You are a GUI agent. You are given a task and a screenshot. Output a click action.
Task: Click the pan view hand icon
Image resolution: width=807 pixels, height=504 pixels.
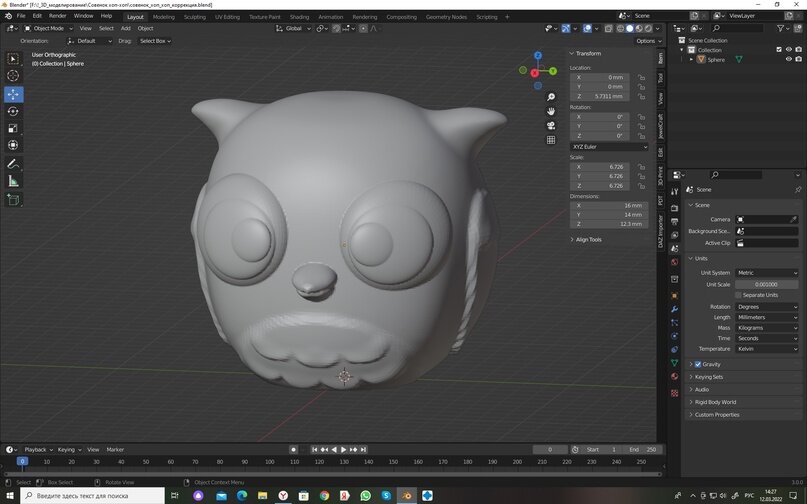[551, 111]
